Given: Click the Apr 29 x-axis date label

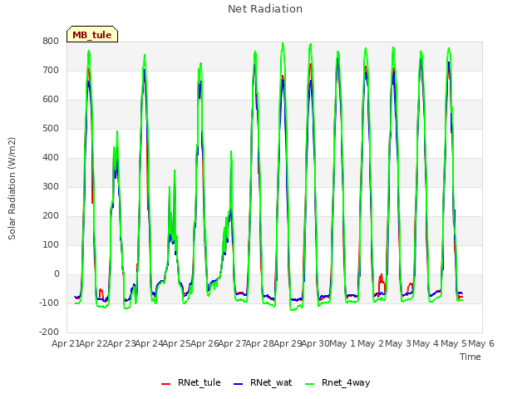Looking at the screenshot, I should (x=288, y=343).
